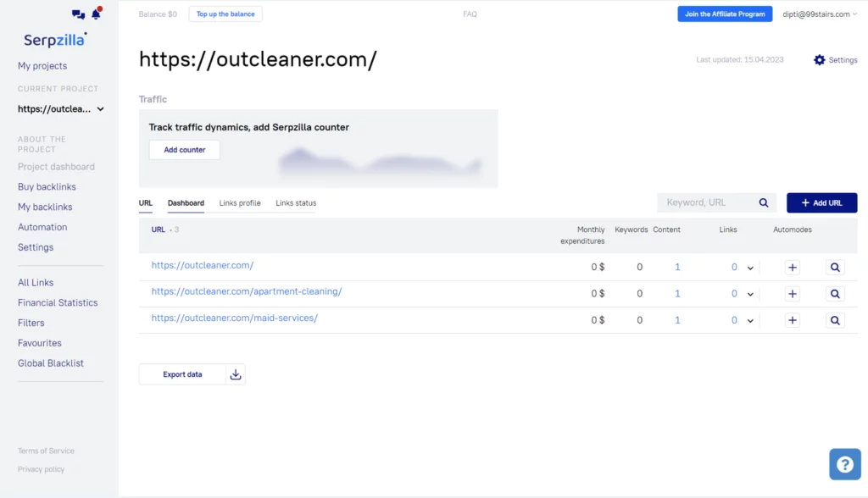Expand links chevron for the maid-services row
This screenshot has height=498, width=868.
click(750, 321)
